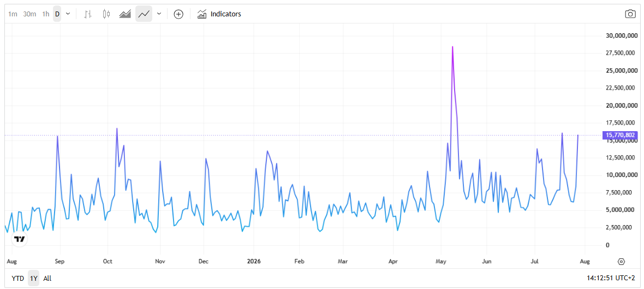Click the May time axis label
This screenshot has width=644, height=289.
click(441, 262)
